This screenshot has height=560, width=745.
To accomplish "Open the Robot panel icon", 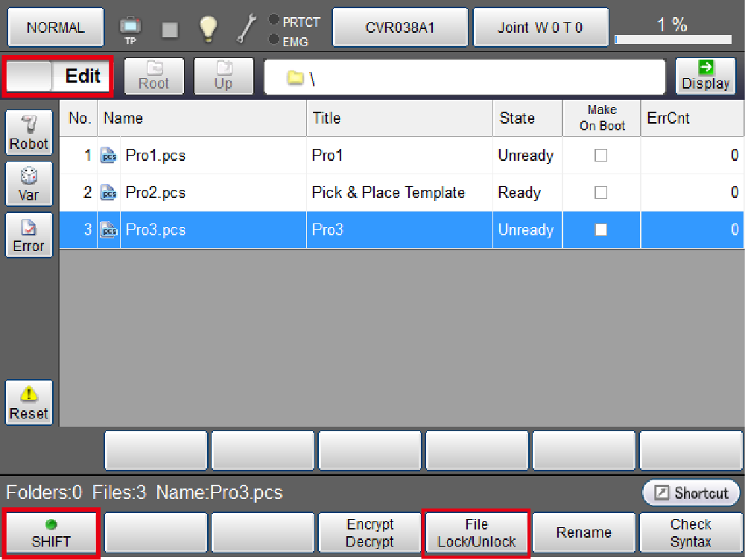I will [29, 133].
